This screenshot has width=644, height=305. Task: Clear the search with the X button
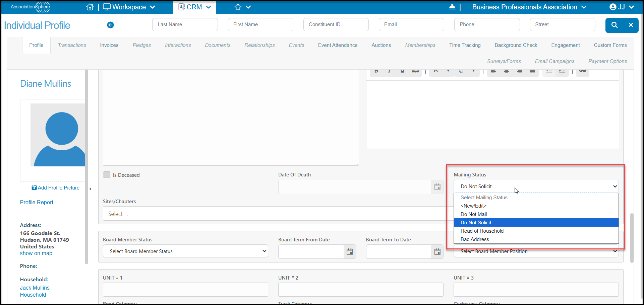(631, 25)
